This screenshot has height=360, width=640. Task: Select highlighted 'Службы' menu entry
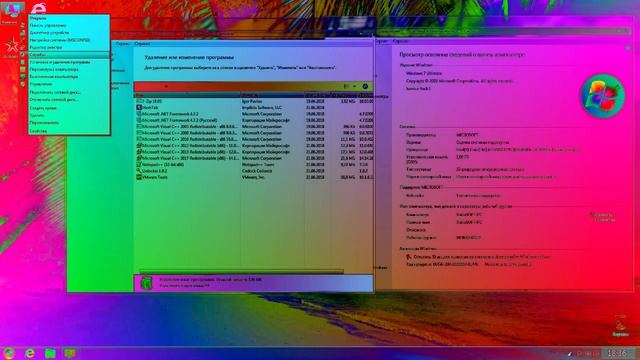click(x=69, y=55)
